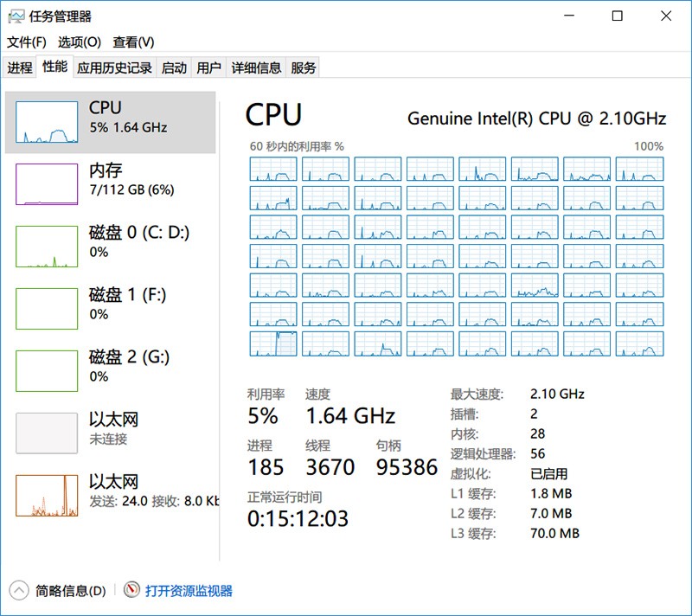
Task: Open the 文件(F) menu
Action: coord(27,42)
